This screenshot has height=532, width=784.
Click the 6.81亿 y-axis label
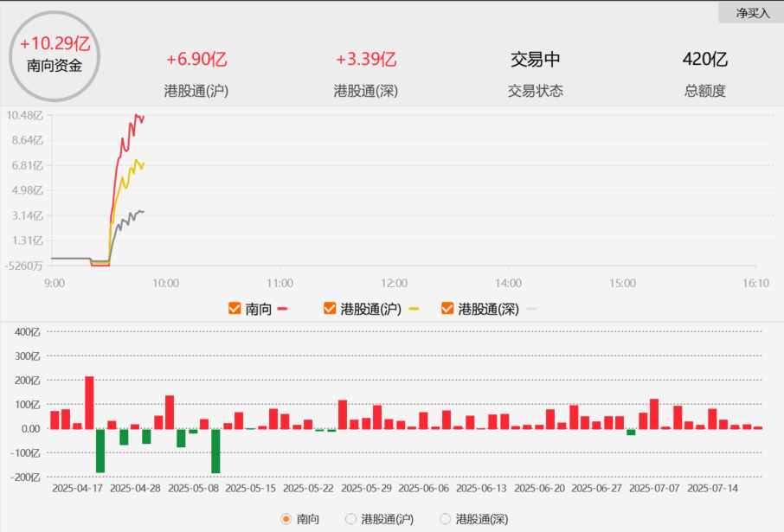tap(28, 165)
